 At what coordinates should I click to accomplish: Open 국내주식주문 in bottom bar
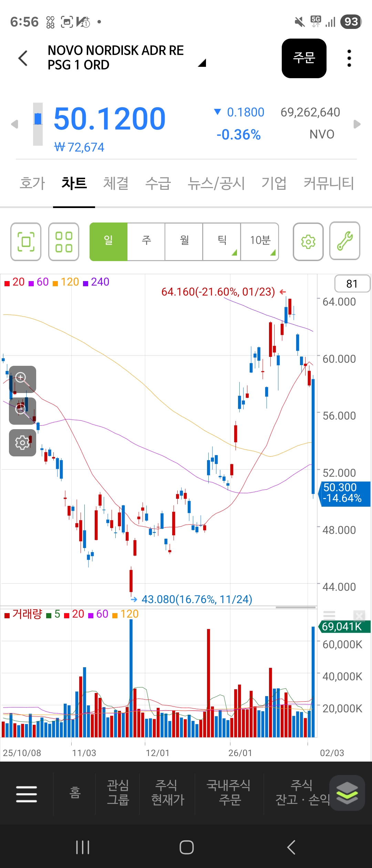pyautogui.click(x=228, y=793)
